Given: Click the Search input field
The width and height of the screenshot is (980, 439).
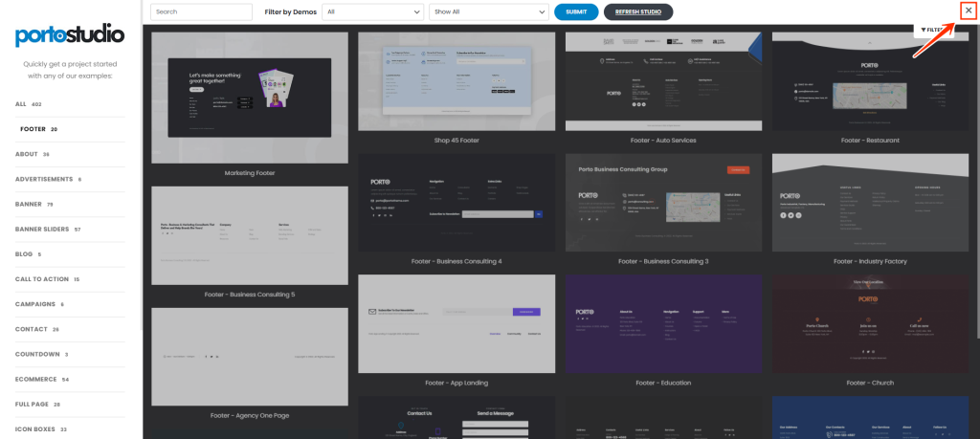Looking at the screenshot, I should click(201, 11).
